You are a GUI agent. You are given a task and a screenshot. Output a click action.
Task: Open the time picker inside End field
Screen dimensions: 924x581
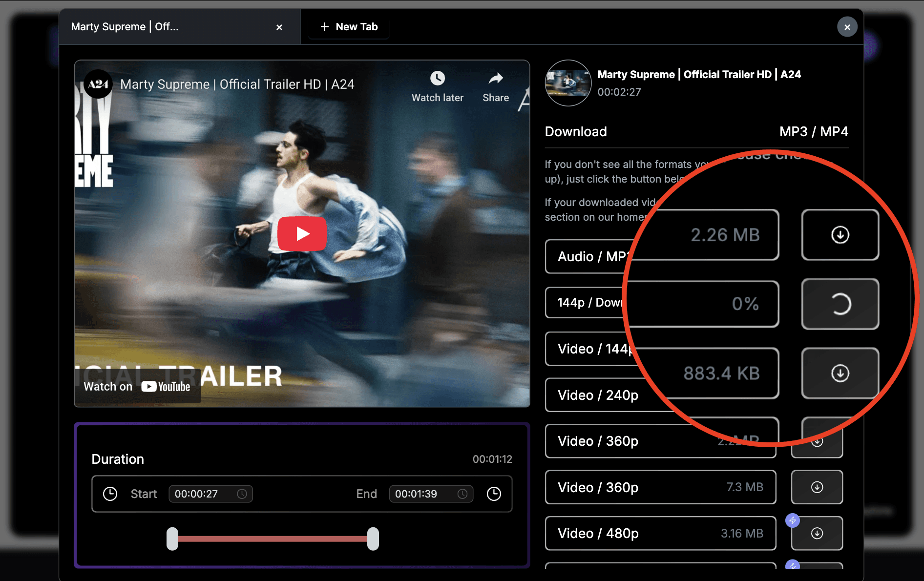[462, 494]
